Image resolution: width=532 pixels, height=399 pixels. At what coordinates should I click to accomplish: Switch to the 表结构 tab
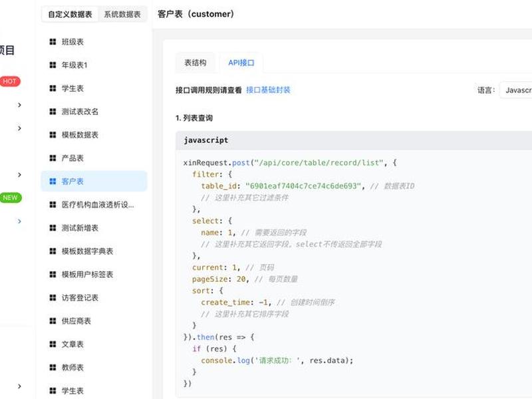pyautogui.click(x=195, y=63)
